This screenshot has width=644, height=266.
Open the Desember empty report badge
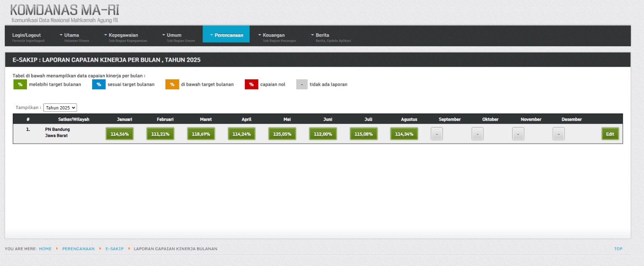(558, 134)
